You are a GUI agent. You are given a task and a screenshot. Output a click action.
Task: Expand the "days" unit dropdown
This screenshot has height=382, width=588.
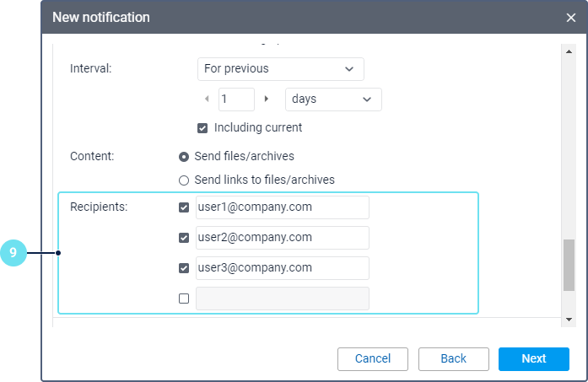333,99
